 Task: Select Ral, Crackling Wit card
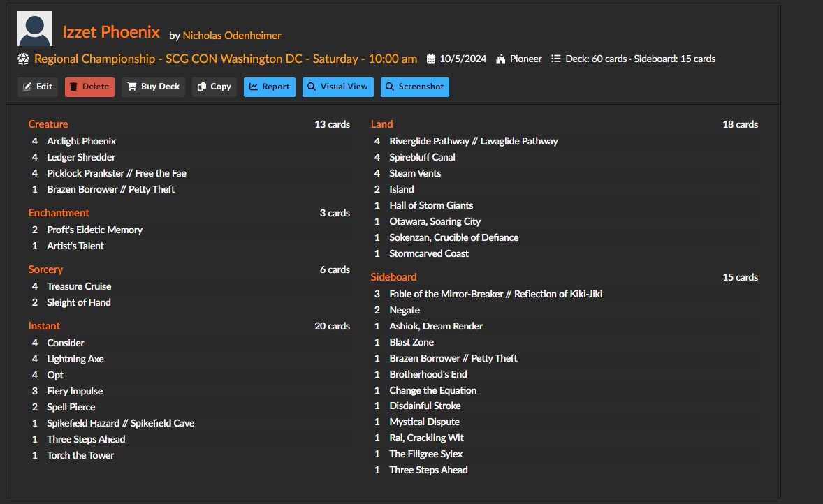click(x=426, y=438)
